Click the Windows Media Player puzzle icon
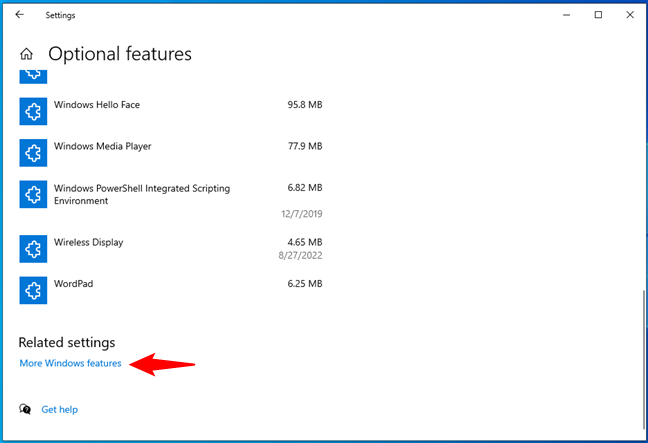This screenshot has height=443, width=648. (x=33, y=153)
